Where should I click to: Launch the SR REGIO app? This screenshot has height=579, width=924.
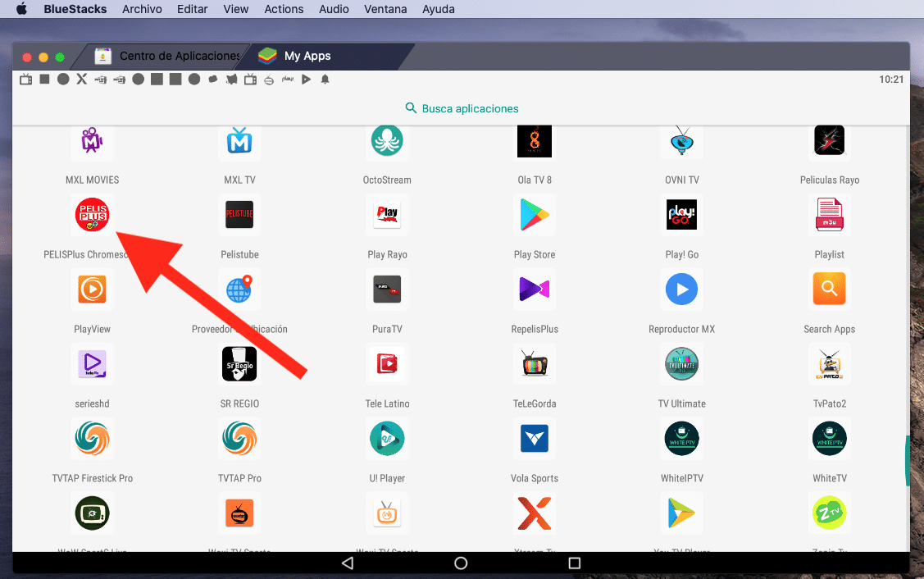point(239,364)
